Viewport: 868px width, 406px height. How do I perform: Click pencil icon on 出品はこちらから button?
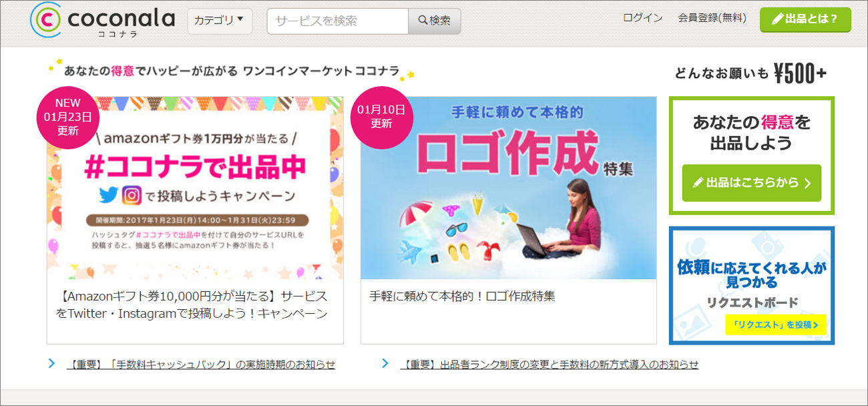click(x=698, y=182)
